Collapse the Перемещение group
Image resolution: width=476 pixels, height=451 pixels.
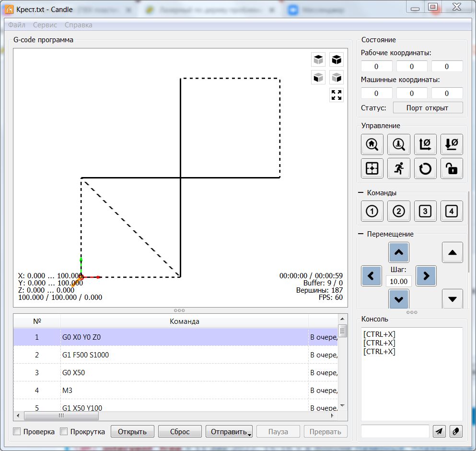[x=360, y=234]
